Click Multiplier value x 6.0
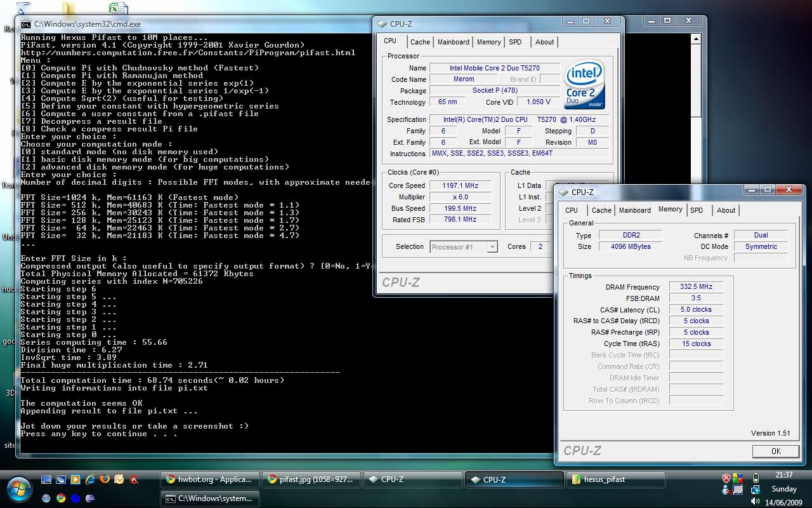The image size is (812, 508). click(x=461, y=197)
